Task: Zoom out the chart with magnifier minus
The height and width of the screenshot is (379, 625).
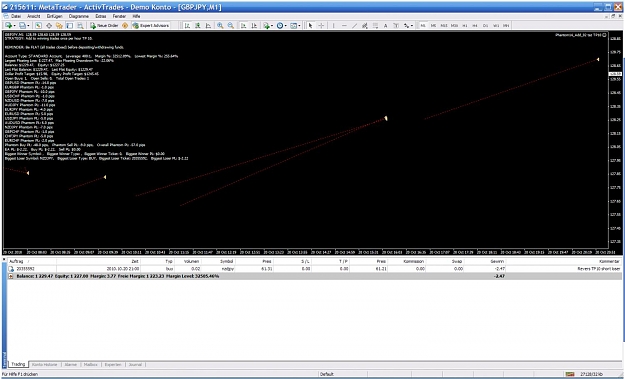Action: click(x=231, y=26)
